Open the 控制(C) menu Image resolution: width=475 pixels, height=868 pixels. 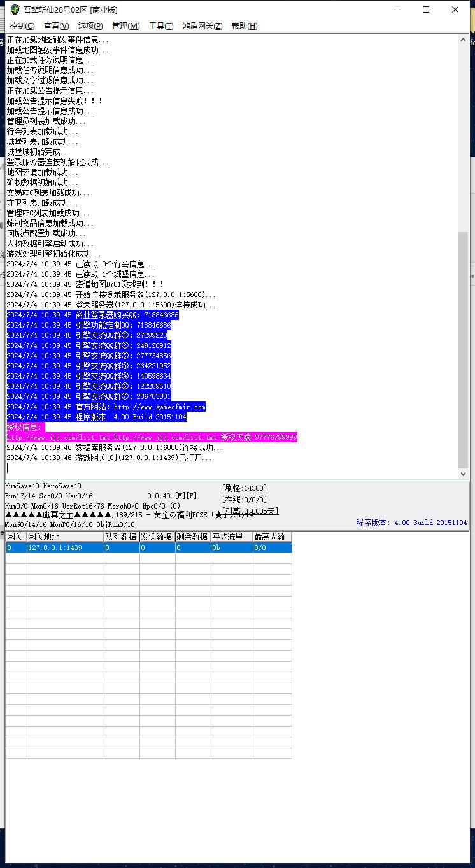click(x=22, y=26)
